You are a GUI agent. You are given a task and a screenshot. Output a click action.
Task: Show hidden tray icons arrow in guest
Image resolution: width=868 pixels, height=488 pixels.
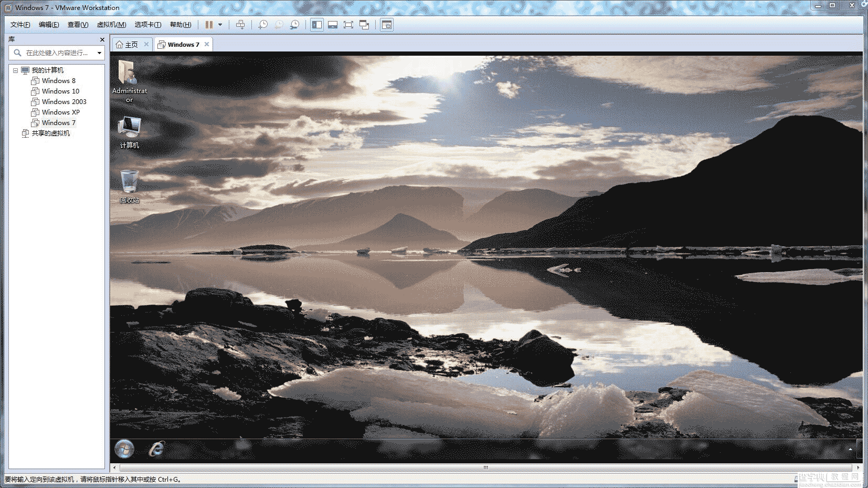pos(850,449)
